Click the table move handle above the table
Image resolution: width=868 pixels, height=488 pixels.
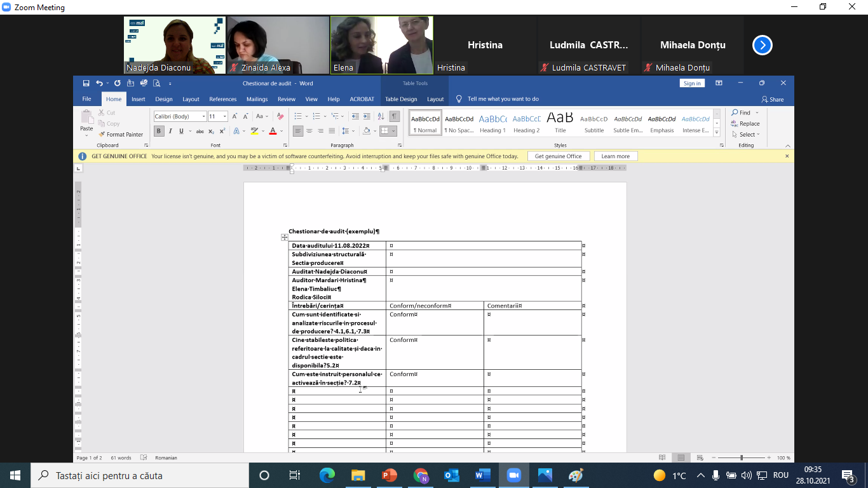tap(285, 237)
